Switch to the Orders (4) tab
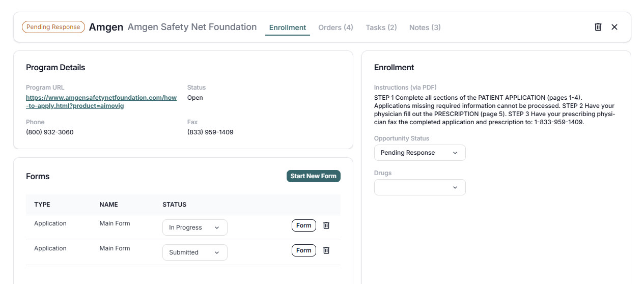Viewport: 644px width, 284px height. click(x=335, y=27)
